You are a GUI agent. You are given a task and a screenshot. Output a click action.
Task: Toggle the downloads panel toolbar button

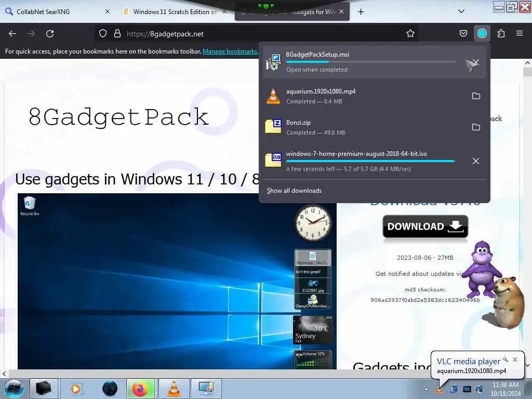coord(482,34)
